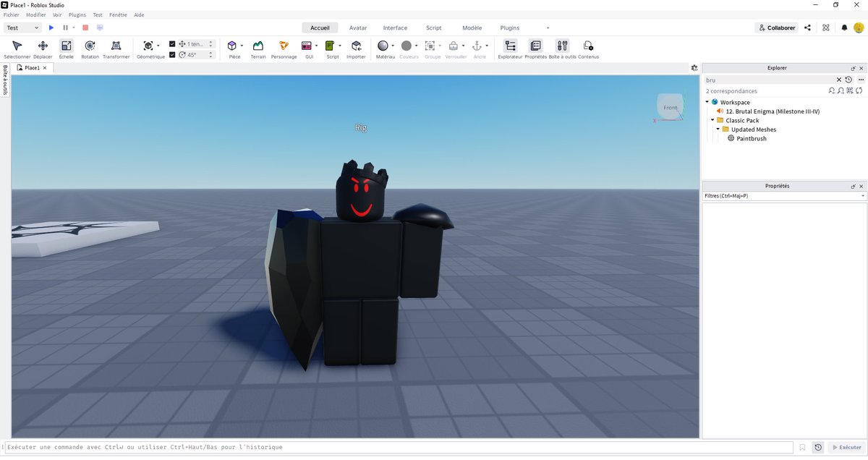
Task: Open the notifications bell
Action: click(x=844, y=27)
